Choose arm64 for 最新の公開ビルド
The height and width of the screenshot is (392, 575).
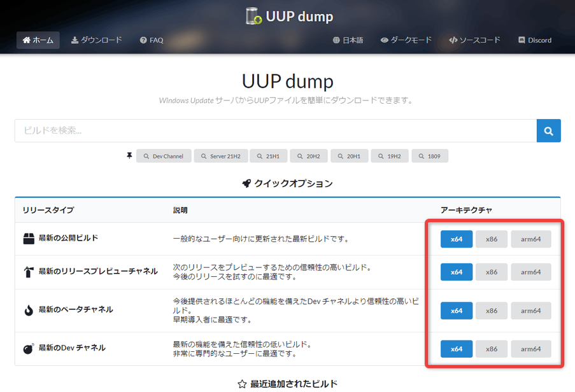pyautogui.click(x=531, y=239)
